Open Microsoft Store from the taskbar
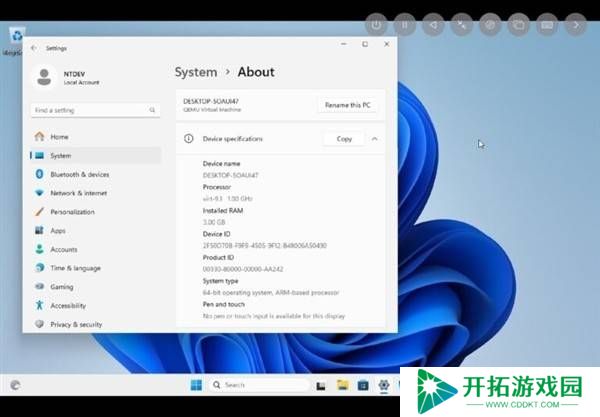600x417 pixels. pyautogui.click(x=363, y=385)
